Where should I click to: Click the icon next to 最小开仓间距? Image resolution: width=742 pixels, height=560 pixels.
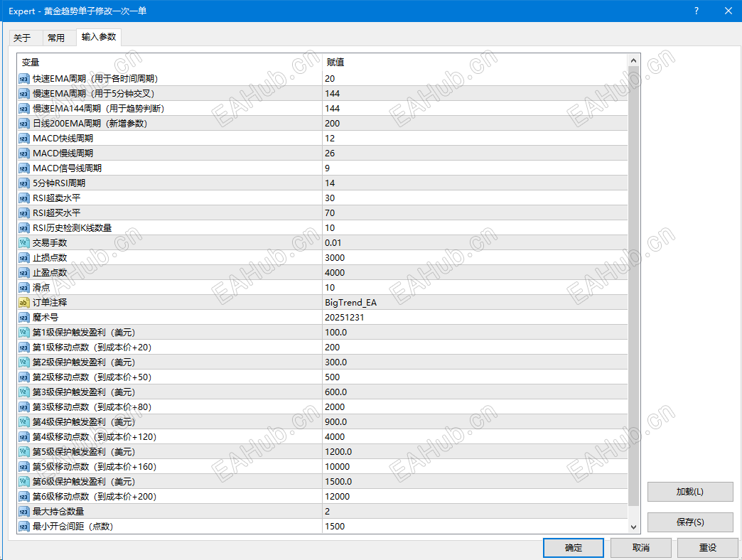[23, 527]
